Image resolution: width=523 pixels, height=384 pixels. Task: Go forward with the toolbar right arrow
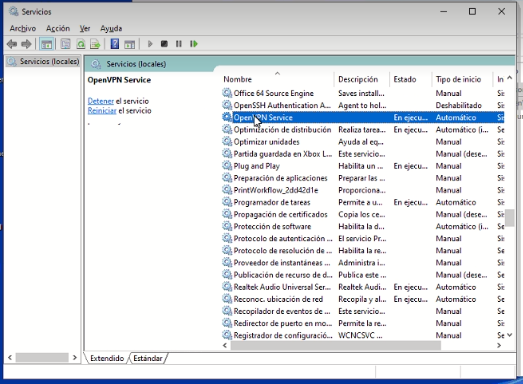26,44
